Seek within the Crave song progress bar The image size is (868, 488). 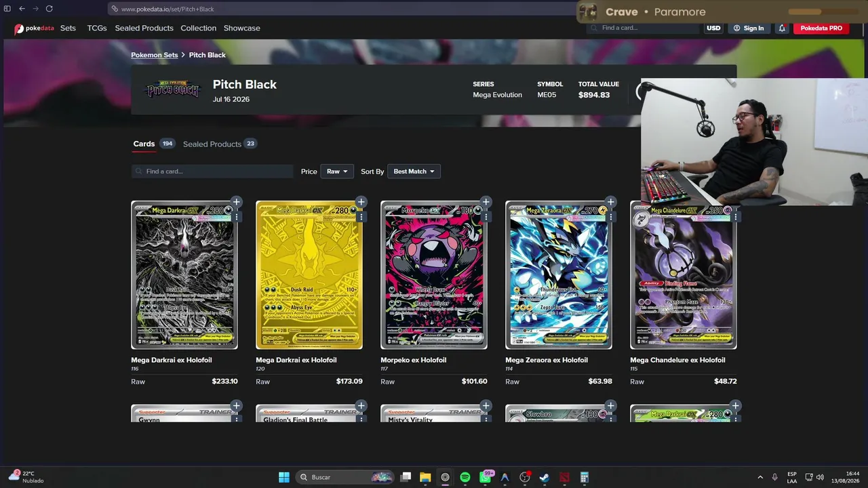(x=822, y=12)
